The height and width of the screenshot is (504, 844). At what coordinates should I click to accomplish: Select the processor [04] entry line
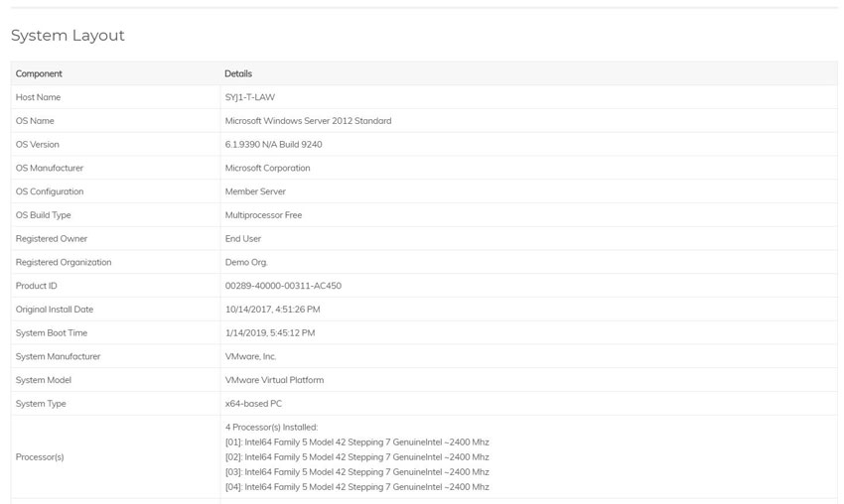pyautogui.click(x=356, y=487)
